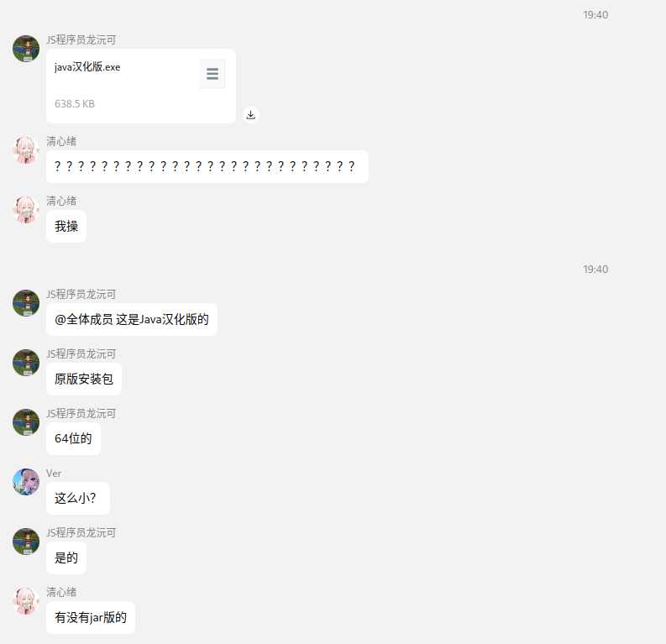Click avatar beside 原版安装包 message
Viewport: 666px width, 644px height.
pyautogui.click(x=26, y=363)
